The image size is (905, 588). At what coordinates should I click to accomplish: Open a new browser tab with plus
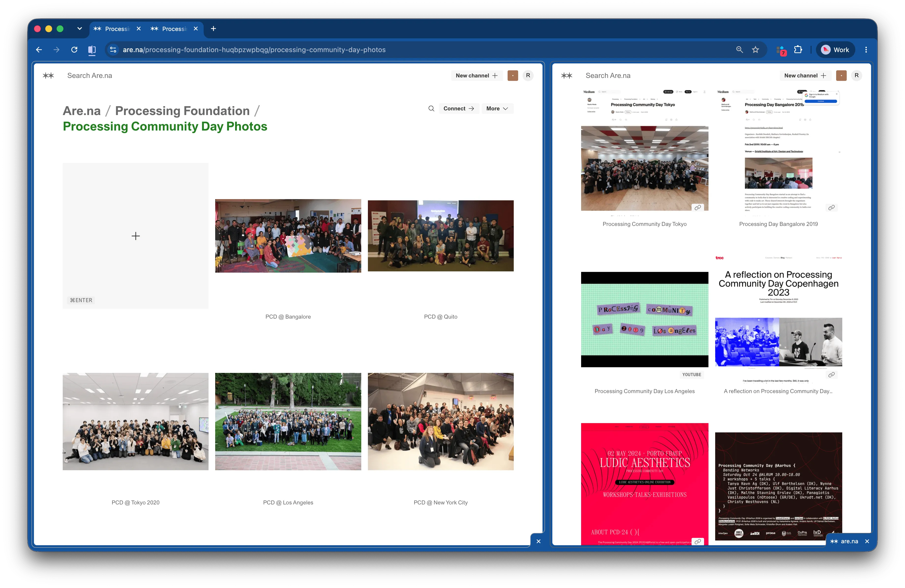(x=213, y=29)
